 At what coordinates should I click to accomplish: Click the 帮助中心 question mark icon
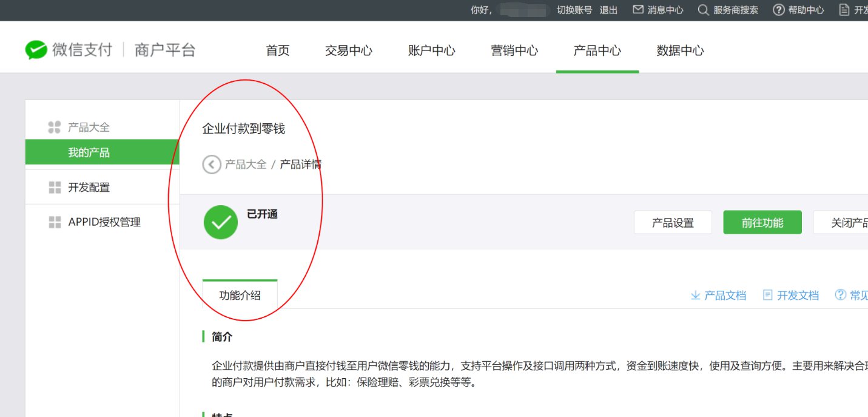[779, 10]
